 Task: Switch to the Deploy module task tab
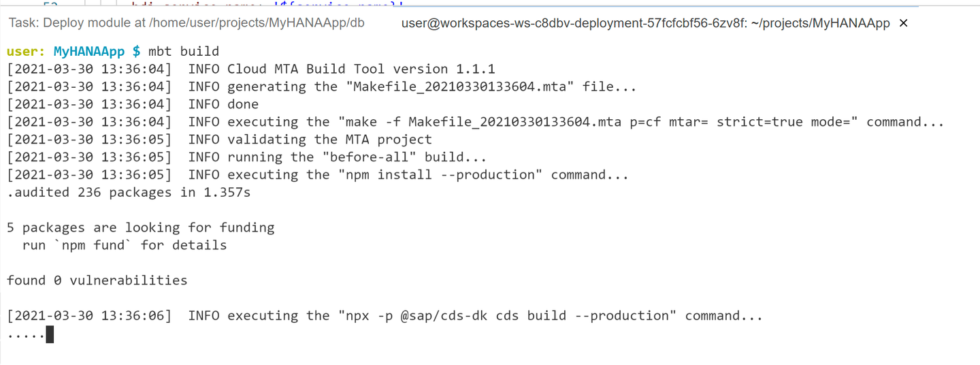(x=186, y=23)
